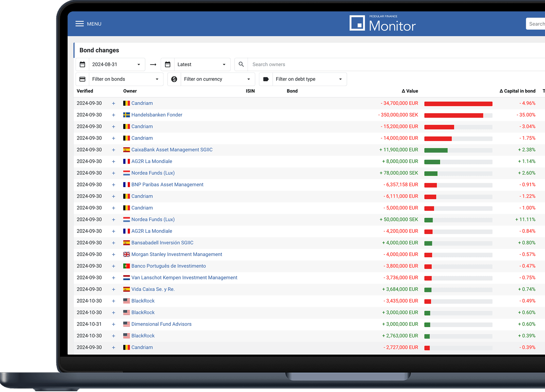Click the Bond changes heading
The width and height of the screenshot is (545, 392).
click(x=99, y=50)
